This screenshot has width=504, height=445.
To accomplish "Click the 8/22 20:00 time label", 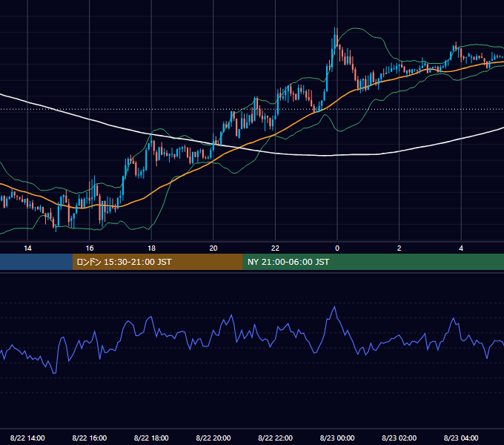I will pos(213,438).
